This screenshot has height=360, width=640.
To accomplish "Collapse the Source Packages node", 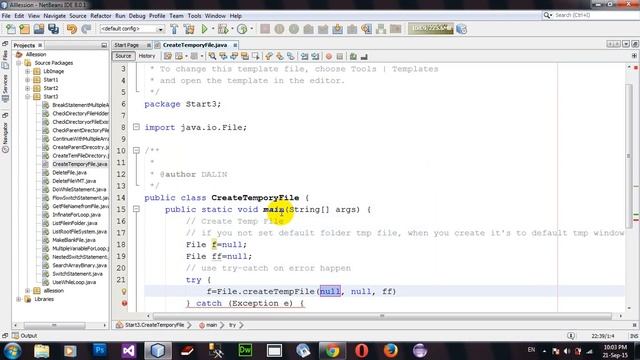I will pyautogui.click(x=19, y=63).
